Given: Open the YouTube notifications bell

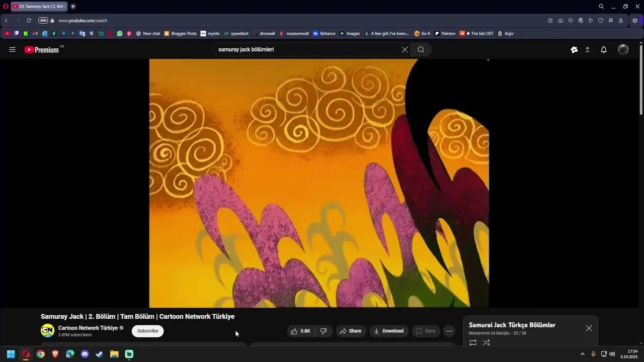Looking at the screenshot, I should click(604, 50).
